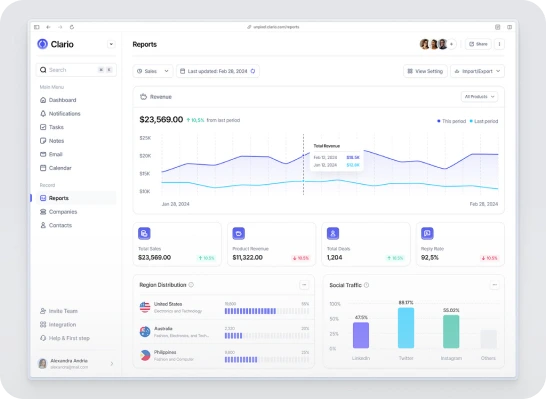The image size is (546, 399).
Task: Add a member with the plus button
Action: (x=452, y=44)
